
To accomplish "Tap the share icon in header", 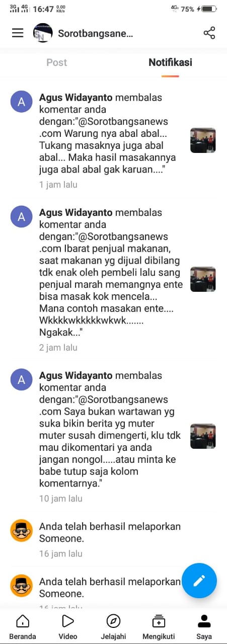I will [x=209, y=33].
